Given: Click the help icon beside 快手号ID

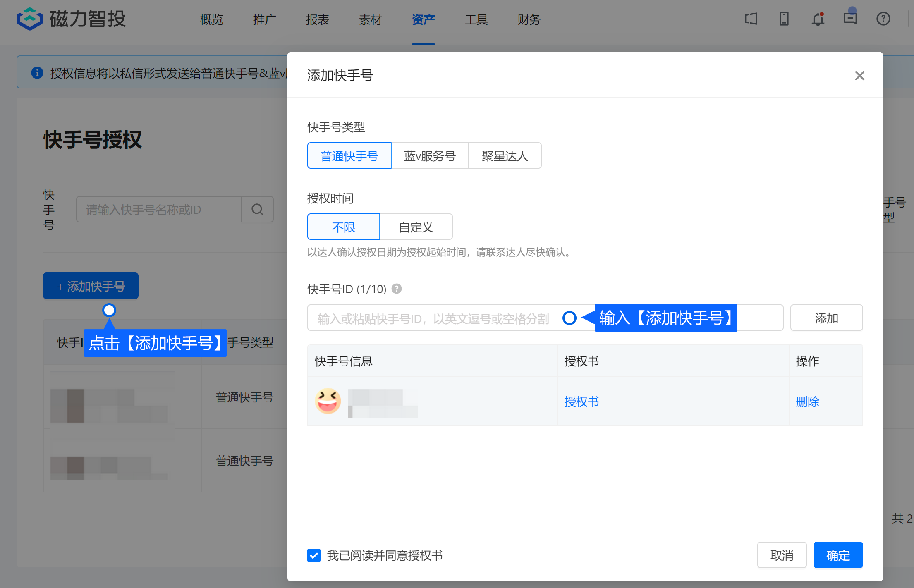Looking at the screenshot, I should point(397,289).
